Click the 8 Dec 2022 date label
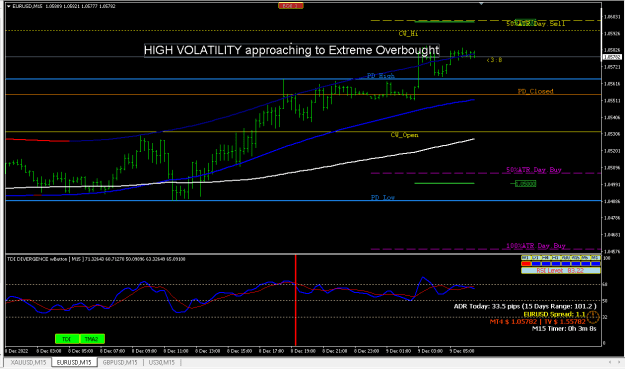This screenshot has height=369, width=625. 17,351
